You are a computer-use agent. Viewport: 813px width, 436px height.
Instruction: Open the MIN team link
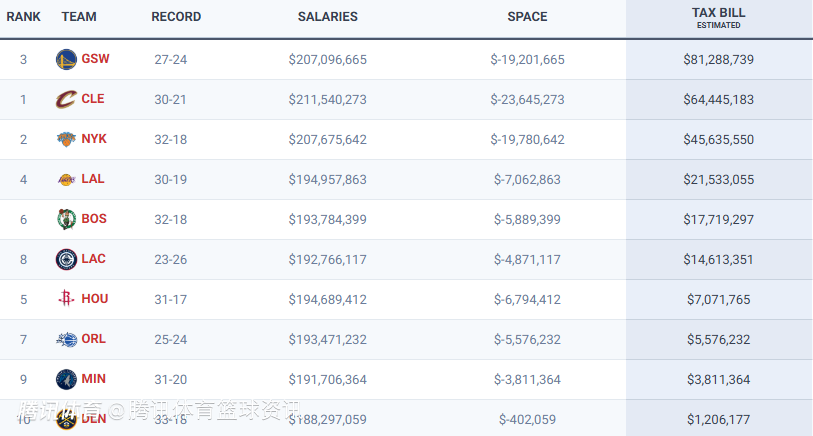tap(94, 379)
